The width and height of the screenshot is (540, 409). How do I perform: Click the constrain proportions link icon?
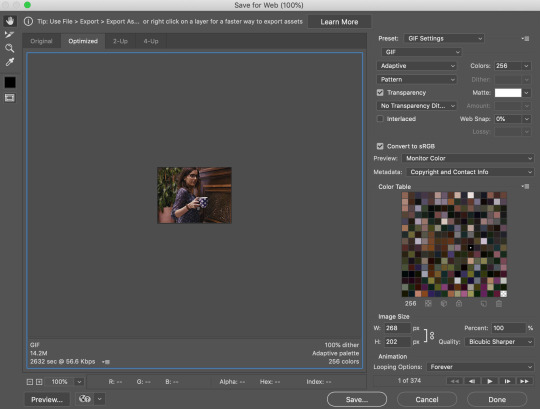click(x=432, y=335)
